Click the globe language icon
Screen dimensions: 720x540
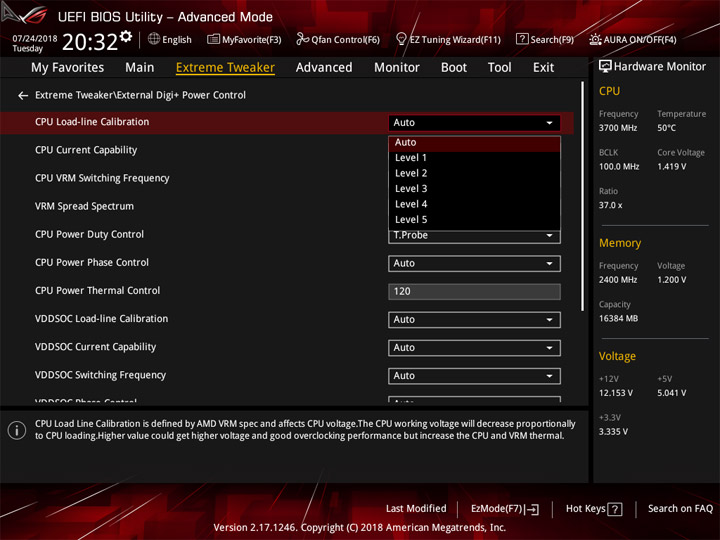[154, 39]
